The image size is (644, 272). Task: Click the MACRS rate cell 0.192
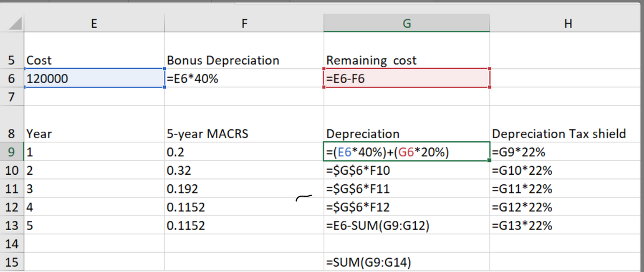[244, 189]
